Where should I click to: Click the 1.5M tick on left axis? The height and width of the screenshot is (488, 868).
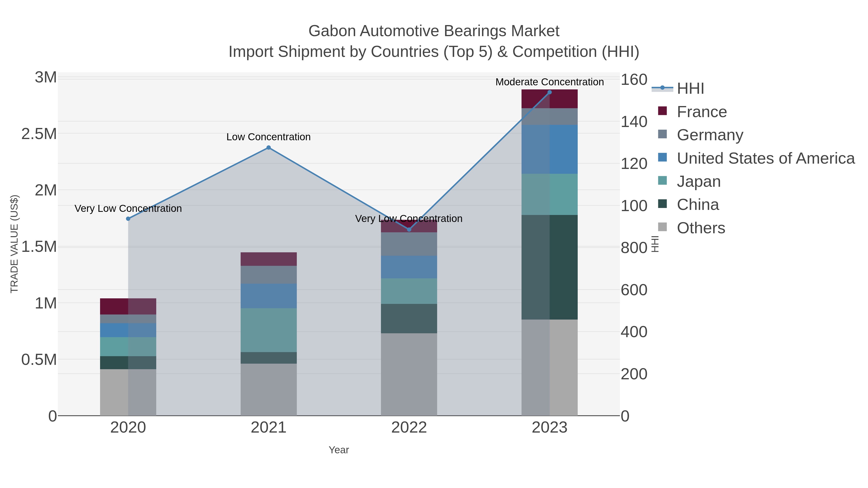(x=39, y=247)
